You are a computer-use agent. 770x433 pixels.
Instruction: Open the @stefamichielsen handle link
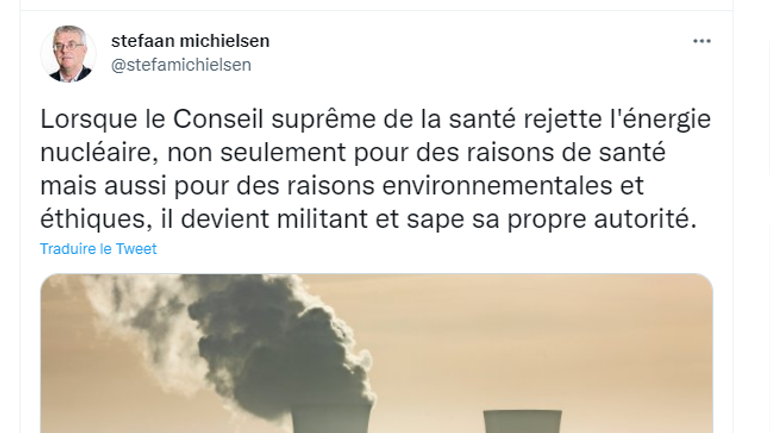[x=181, y=65]
